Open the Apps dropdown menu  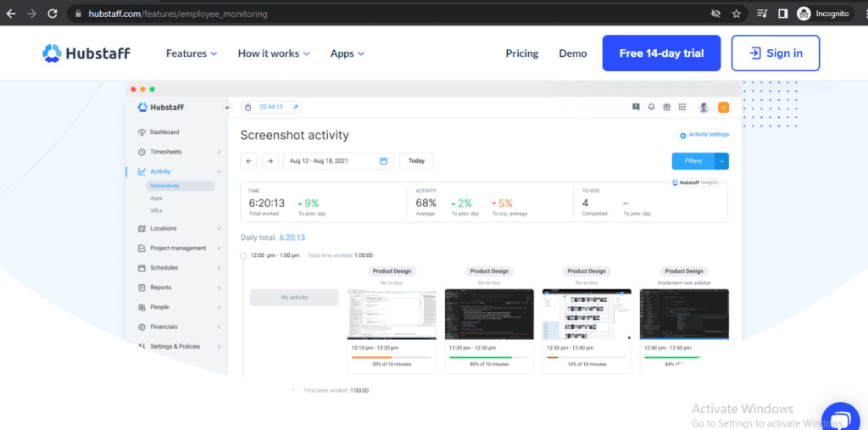pyautogui.click(x=348, y=53)
